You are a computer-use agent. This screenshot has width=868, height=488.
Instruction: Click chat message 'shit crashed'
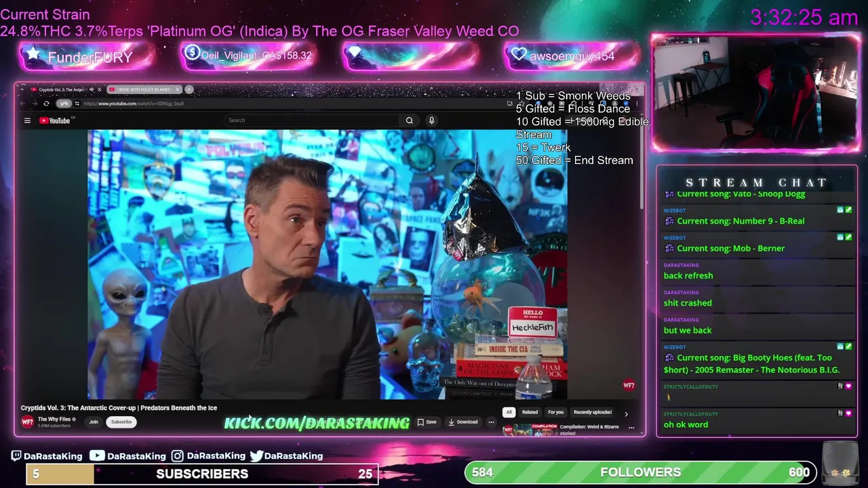(688, 303)
